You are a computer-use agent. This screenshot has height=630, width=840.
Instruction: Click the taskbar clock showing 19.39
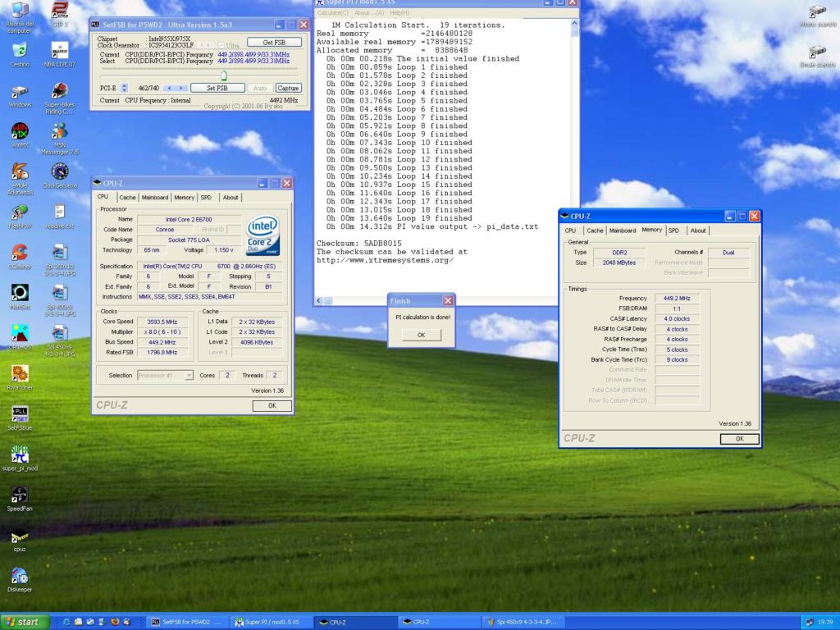[825, 623]
